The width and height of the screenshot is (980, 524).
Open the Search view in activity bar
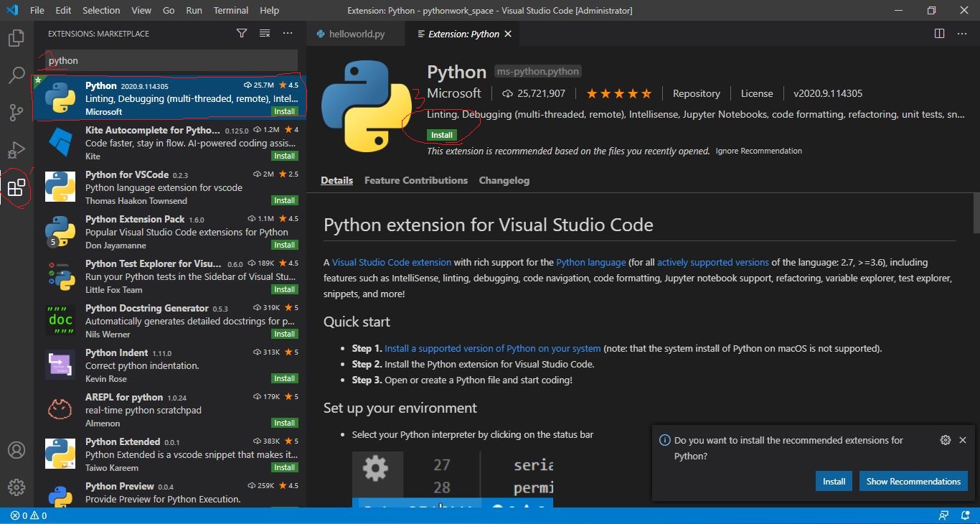click(x=17, y=75)
